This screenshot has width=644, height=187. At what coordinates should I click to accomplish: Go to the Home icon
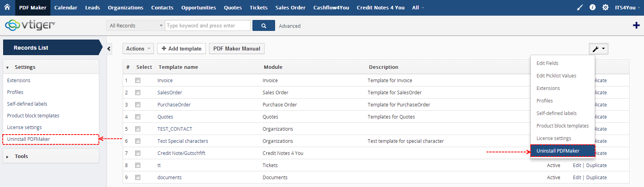coord(7,7)
